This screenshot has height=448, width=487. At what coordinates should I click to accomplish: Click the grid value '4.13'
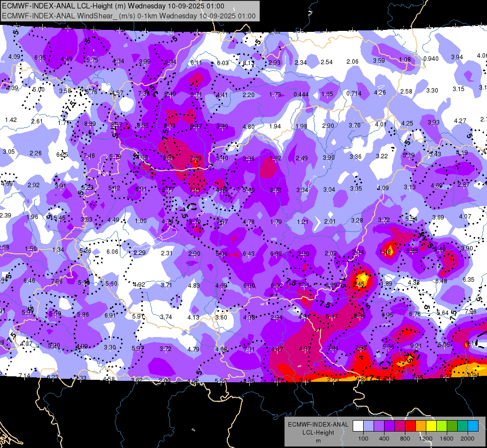tap(193, 318)
